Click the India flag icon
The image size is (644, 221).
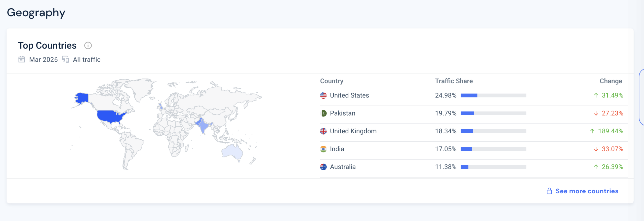click(323, 149)
